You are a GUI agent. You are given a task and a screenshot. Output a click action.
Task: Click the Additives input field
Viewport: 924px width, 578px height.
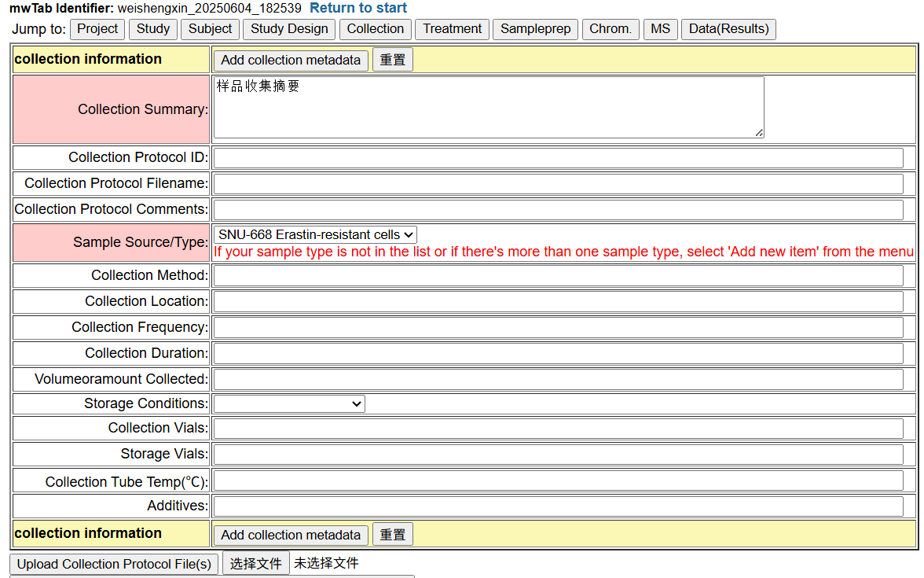point(558,506)
